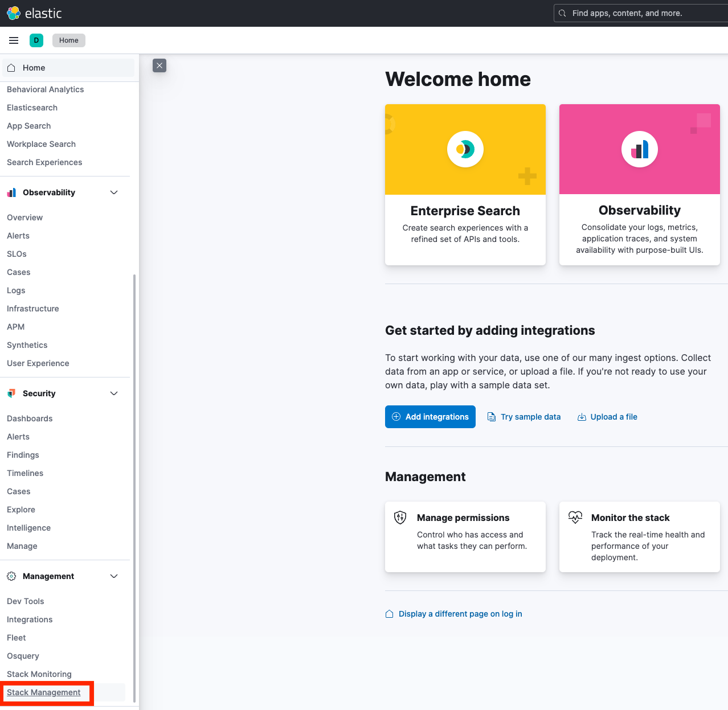Collapse the Observability section chevron
The image size is (728, 710).
click(x=114, y=192)
